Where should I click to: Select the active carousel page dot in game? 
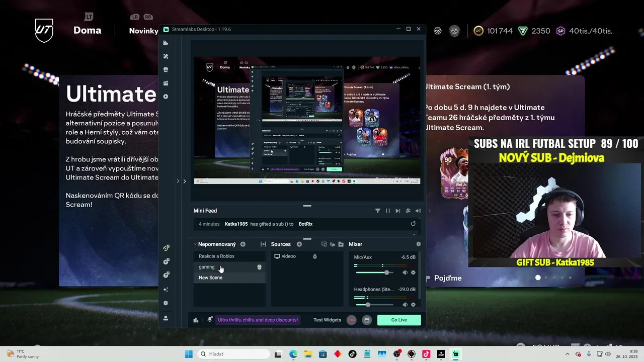(538, 278)
